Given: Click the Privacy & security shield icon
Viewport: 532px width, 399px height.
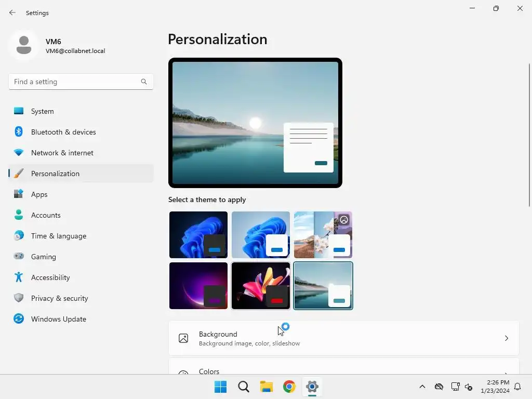Looking at the screenshot, I should tap(19, 298).
